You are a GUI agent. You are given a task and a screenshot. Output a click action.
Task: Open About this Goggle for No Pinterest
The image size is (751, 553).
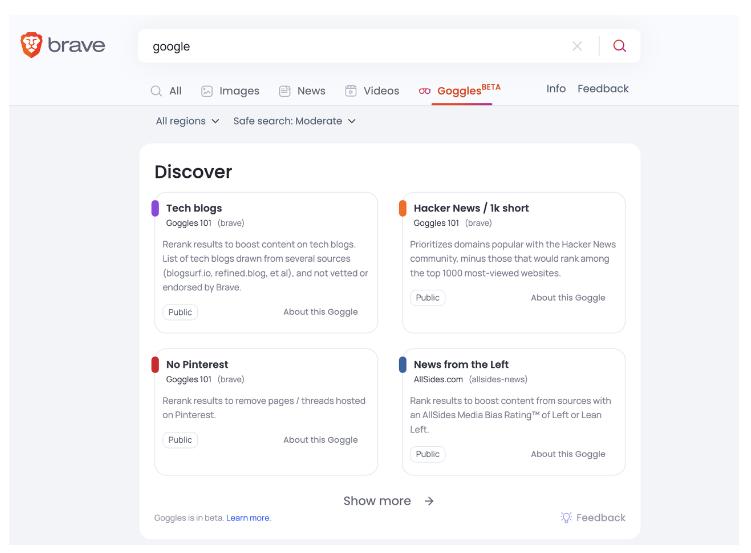tap(320, 440)
